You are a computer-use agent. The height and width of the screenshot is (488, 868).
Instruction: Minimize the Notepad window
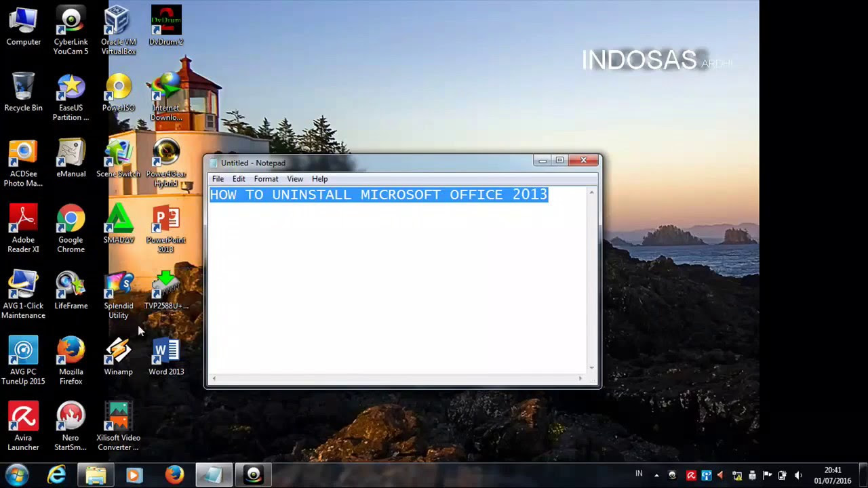[x=542, y=161]
